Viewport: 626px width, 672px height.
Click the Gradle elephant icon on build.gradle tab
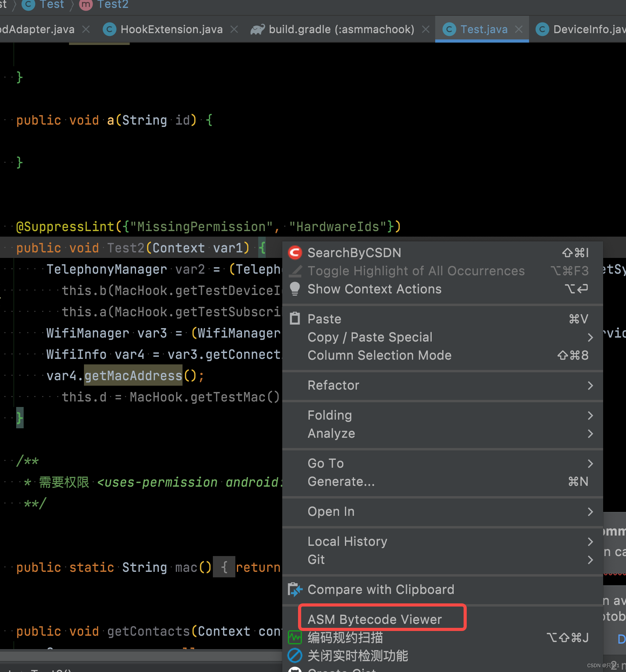(x=258, y=29)
